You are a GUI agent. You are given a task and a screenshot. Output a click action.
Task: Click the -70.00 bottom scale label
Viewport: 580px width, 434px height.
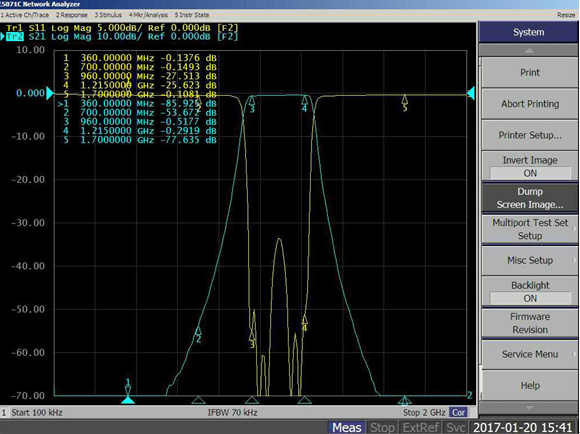tap(28, 396)
